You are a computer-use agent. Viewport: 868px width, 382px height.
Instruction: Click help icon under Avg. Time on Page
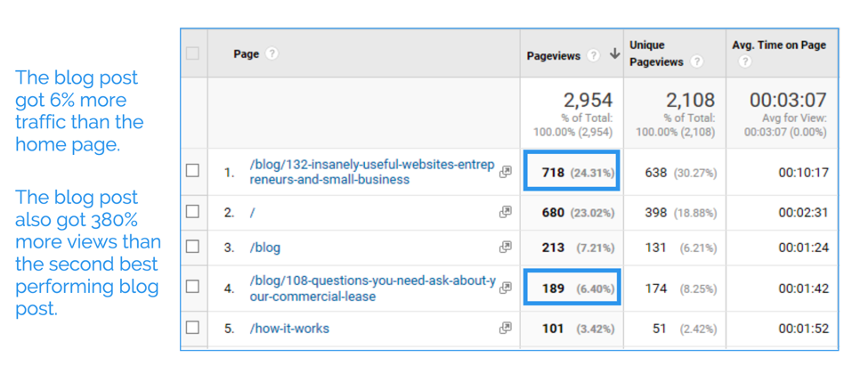click(744, 61)
